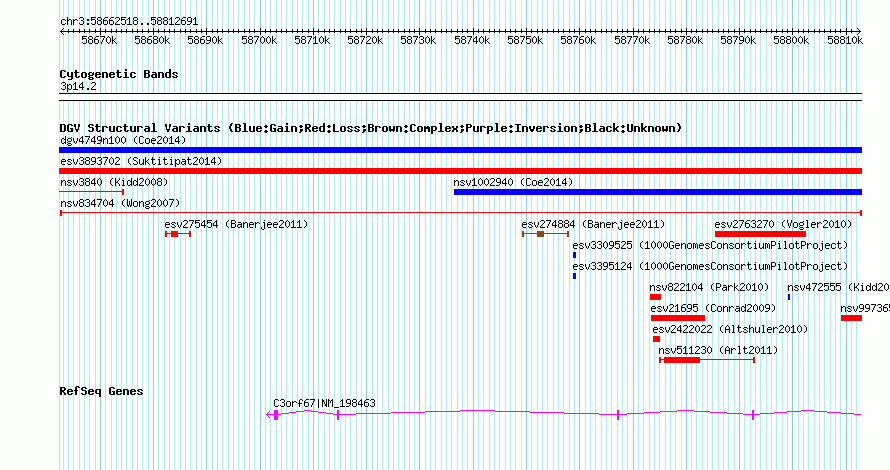The width and height of the screenshot is (890, 470).
Task: Open esv3309525 1000 Genomes variant label
Action: point(710,245)
